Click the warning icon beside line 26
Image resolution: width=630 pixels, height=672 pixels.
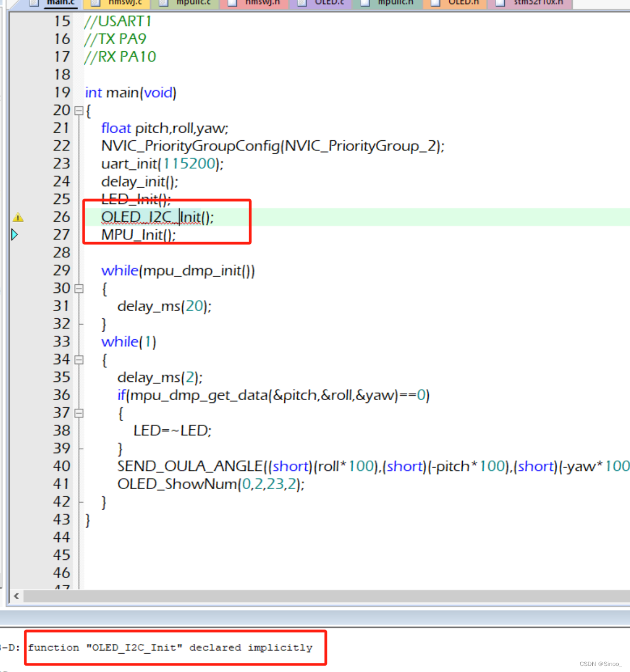click(18, 217)
